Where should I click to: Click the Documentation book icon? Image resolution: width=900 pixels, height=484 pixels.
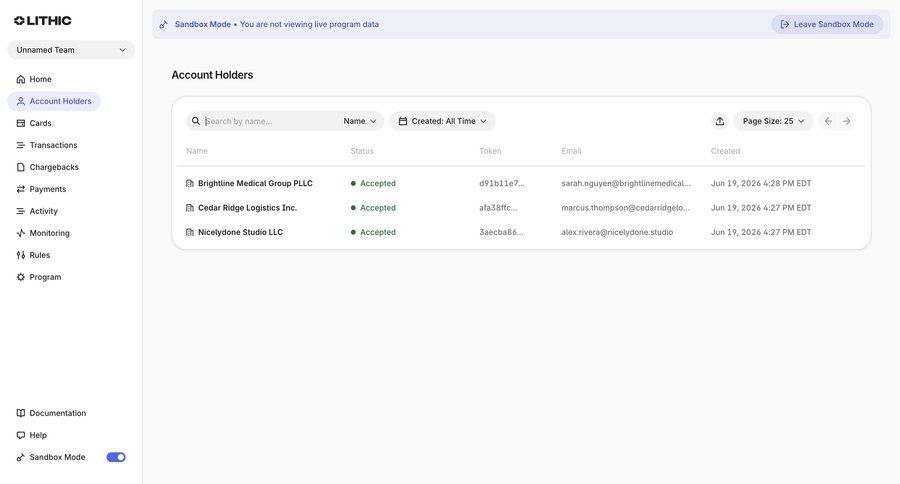tap(21, 413)
